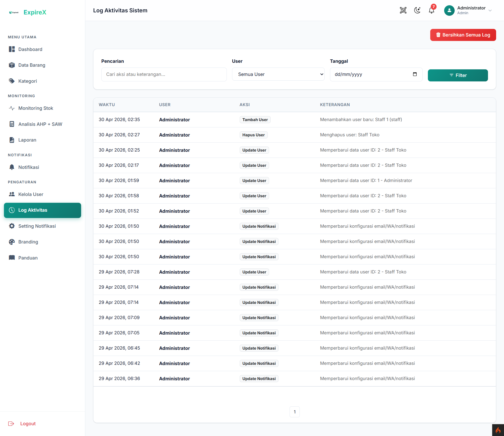Click the Tambah User action badge

[x=255, y=120]
